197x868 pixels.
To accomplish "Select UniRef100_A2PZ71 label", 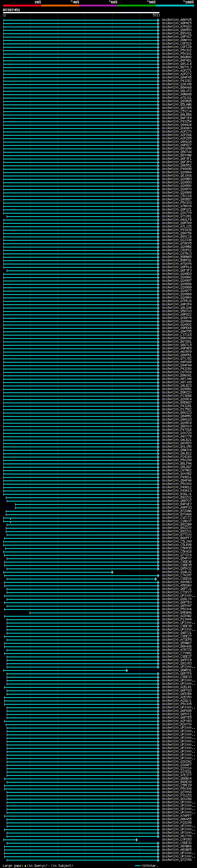I will pos(177,71).
